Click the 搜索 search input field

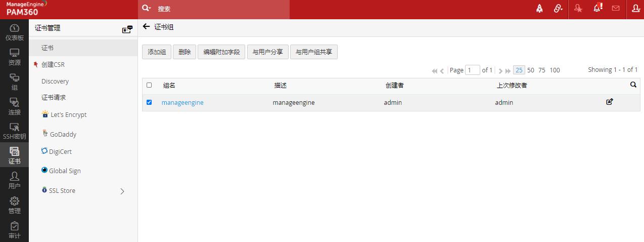point(221,9)
